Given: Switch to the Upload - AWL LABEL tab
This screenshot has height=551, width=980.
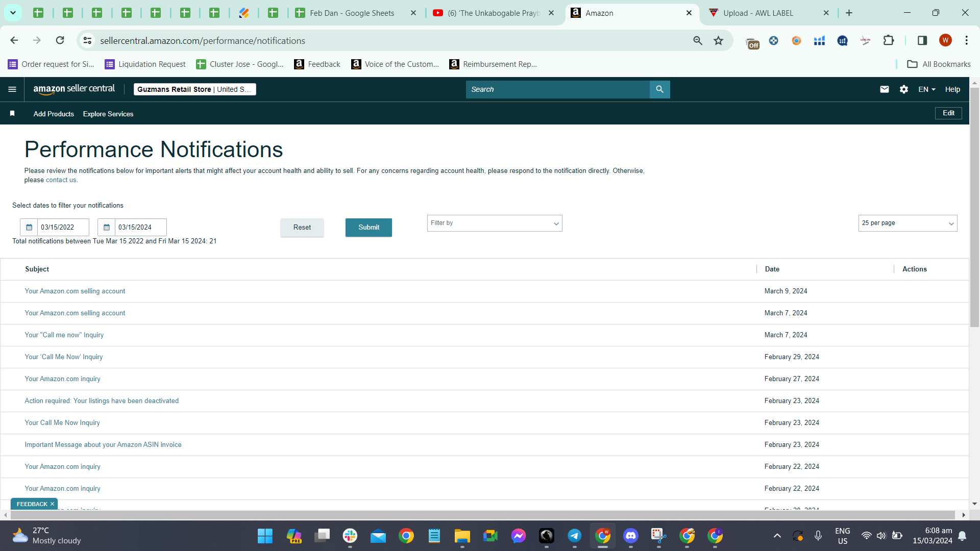Looking at the screenshot, I should [x=769, y=13].
